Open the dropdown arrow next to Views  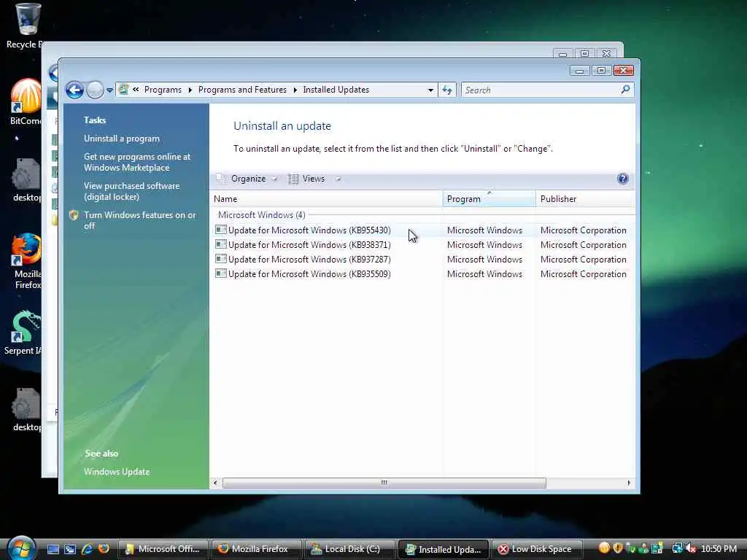[338, 179]
